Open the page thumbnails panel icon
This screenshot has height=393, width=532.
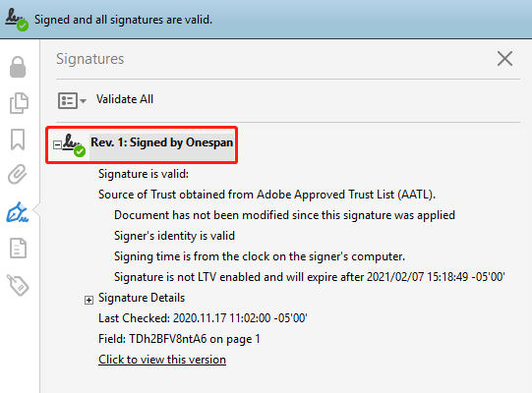coord(19,103)
